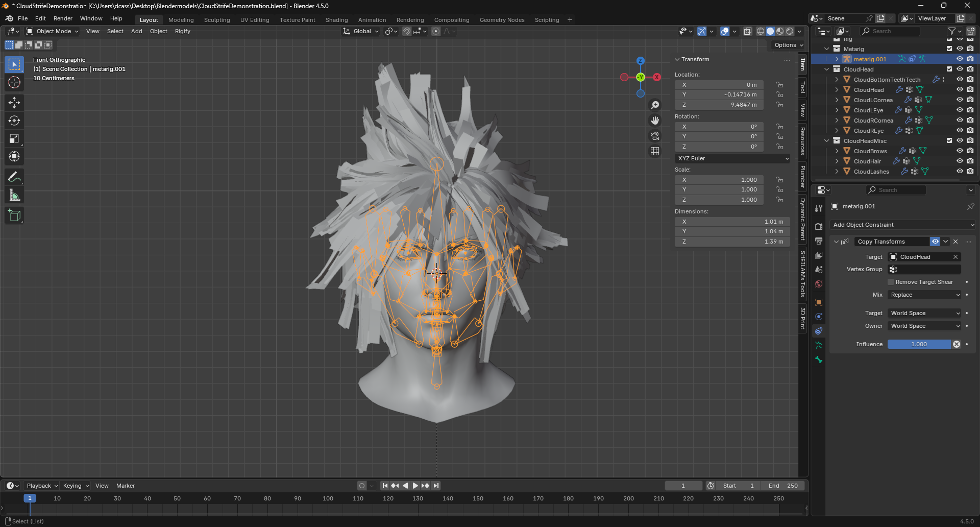
Task: Open the Object properties tab
Action: click(819, 302)
